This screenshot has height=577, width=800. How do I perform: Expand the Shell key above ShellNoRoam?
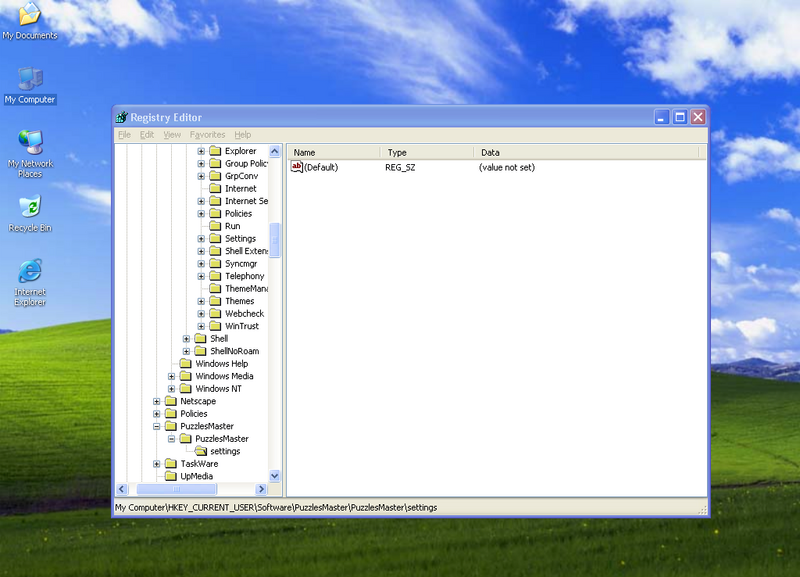click(x=186, y=339)
